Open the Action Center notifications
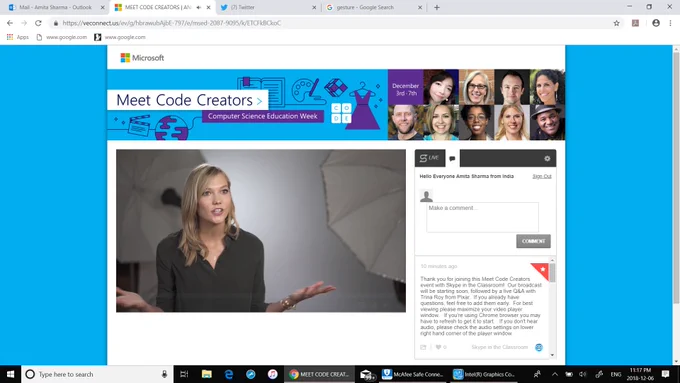Screen dimensions: 680x383 (x=666, y=374)
